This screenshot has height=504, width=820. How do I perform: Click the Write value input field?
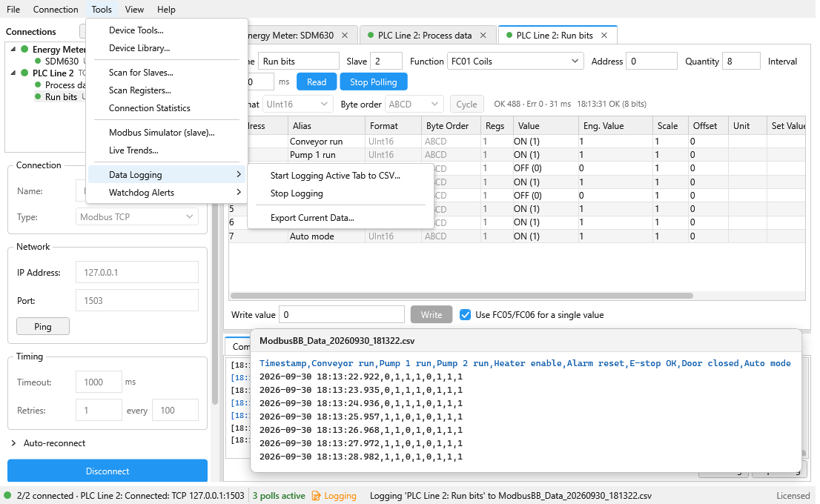(x=342, y=315)
